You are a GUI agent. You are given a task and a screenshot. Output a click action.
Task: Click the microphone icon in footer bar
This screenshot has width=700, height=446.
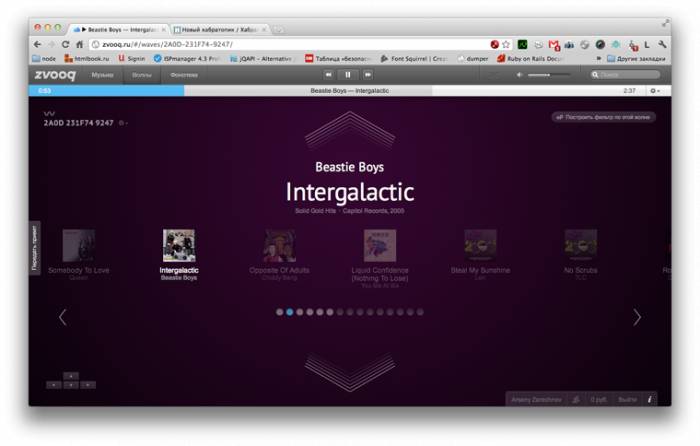[x=576, y=400]
